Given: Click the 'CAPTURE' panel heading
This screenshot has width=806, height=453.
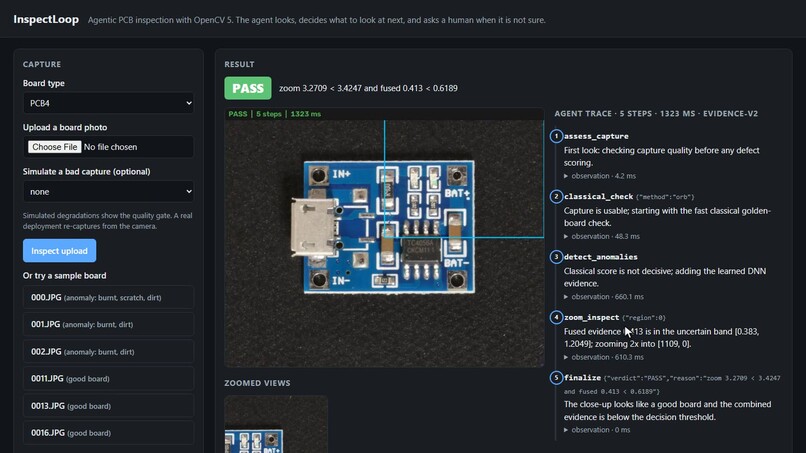Looking at the screenshot, I should (x=42, y=64).
